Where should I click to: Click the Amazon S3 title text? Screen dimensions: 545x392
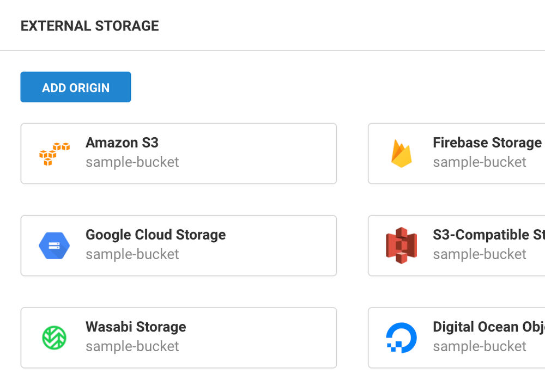[x=122, y=143]
